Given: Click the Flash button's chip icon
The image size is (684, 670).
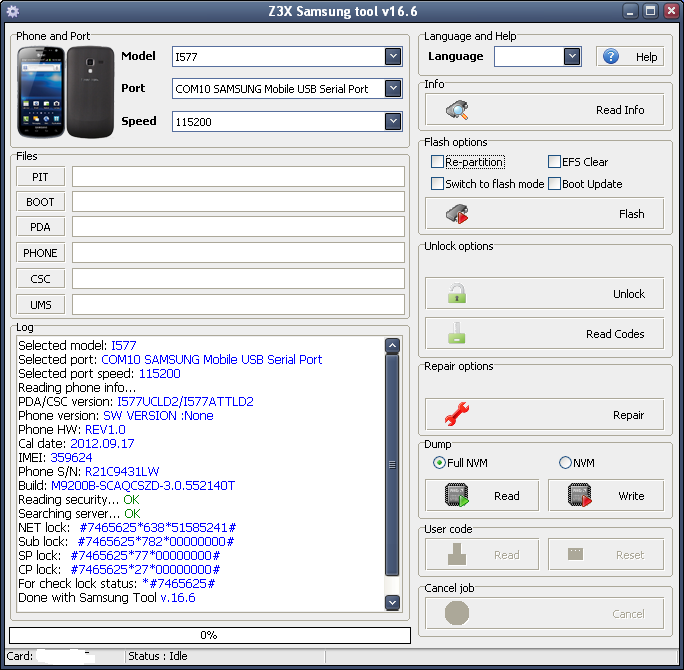Looking at the screenshot, I should click(457, 214).
